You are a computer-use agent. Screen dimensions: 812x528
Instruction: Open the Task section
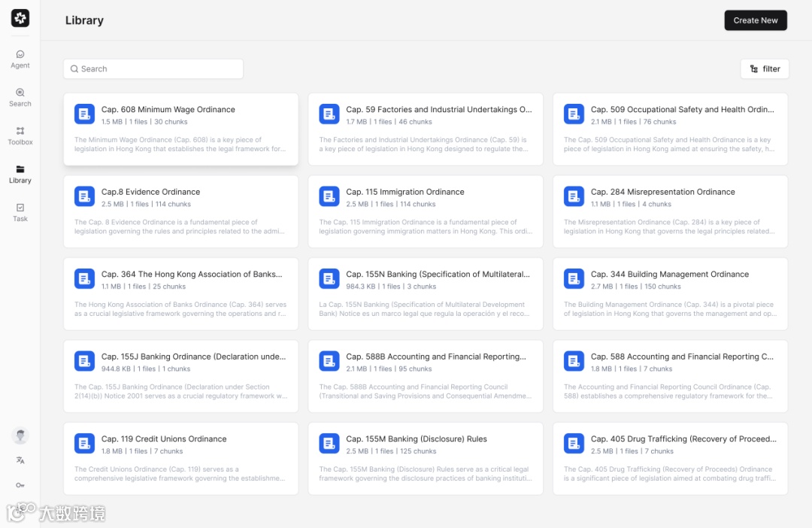click(20, 212)
